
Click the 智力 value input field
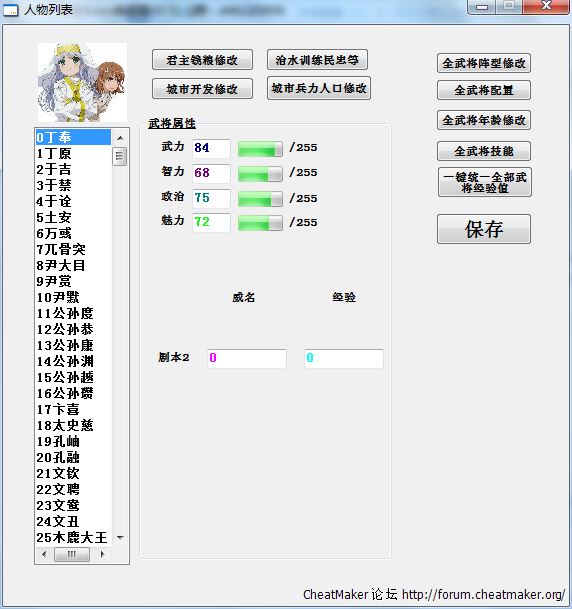pyautogui.click(x=211, y=173)
